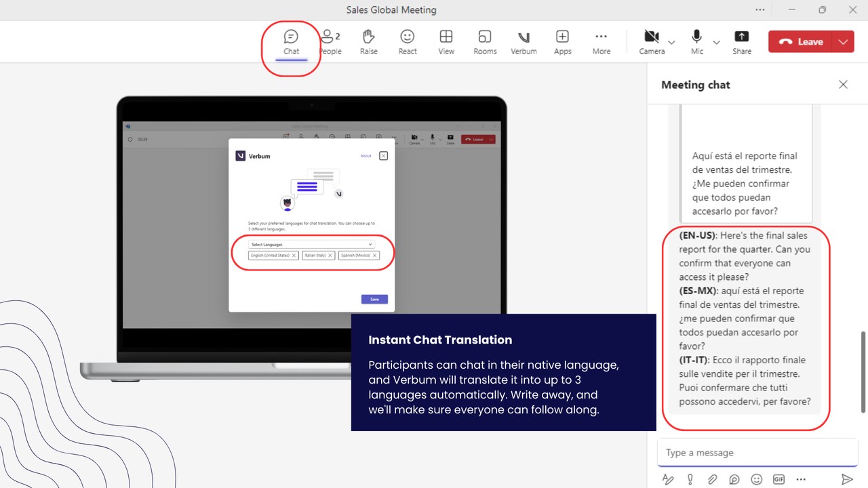Open the Apps menu
The height and width of the screenshot is (488, 868).
pos(563,41)
